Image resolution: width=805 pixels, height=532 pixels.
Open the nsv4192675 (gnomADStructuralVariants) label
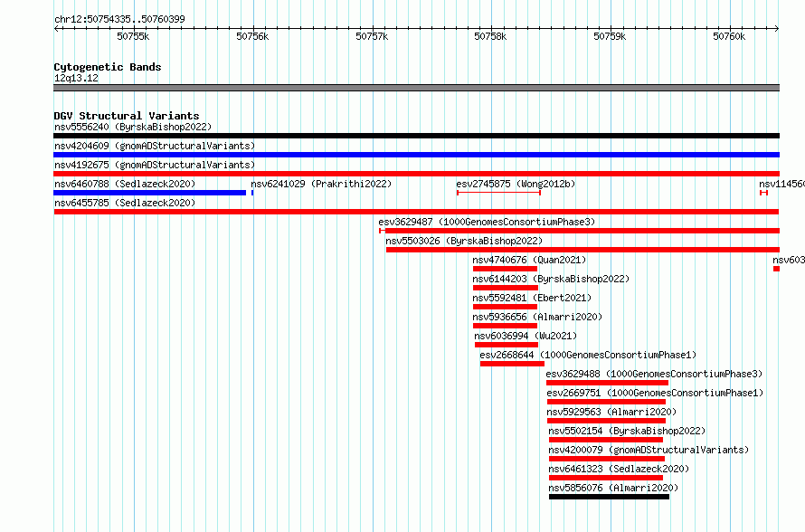click(155, 165)
